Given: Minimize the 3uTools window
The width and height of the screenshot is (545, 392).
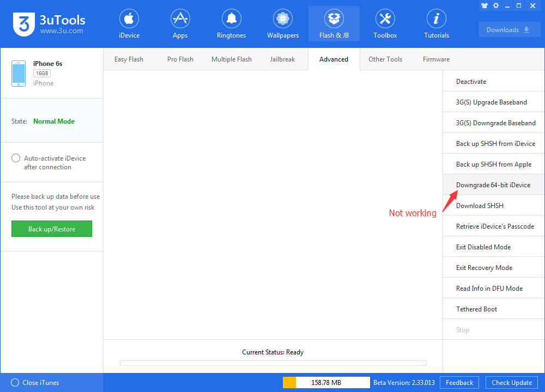Looking at the screenshot, I should pyautogui.click(x=507, y=6).
